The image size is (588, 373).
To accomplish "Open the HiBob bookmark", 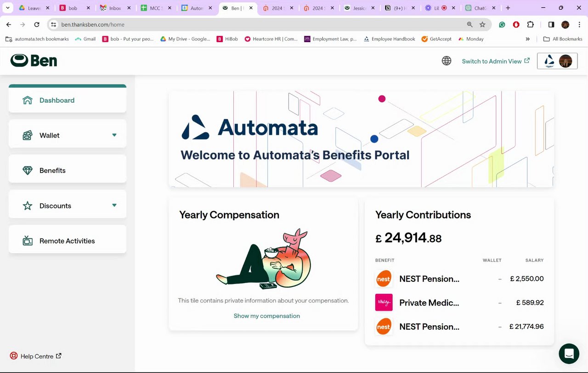I will pyautogui.click(x=227, y=39).
